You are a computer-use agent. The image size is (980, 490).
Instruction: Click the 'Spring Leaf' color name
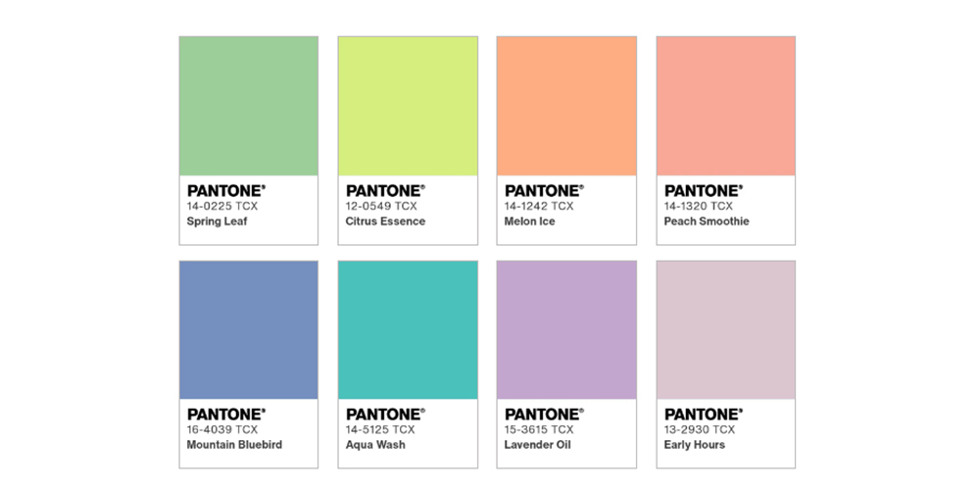coord(217,221)
